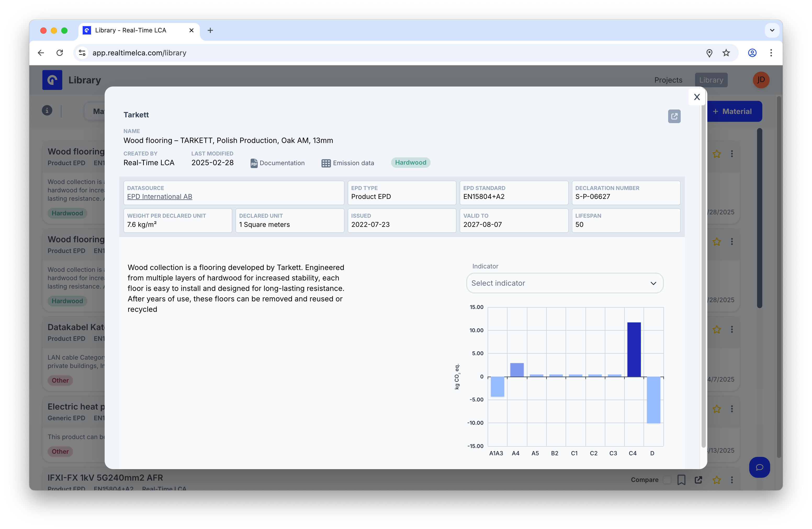Image resolution: width=812 pixels, height=529 pixels.
Task: Click declaration number S-P-06627
Action: click(x=593, y=197)
